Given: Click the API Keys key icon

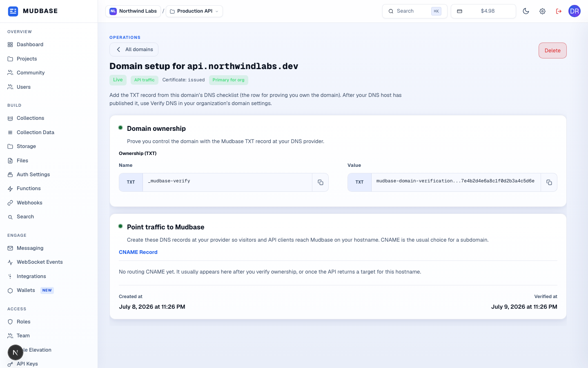Looking at the screenshot, I should (10, 364).
